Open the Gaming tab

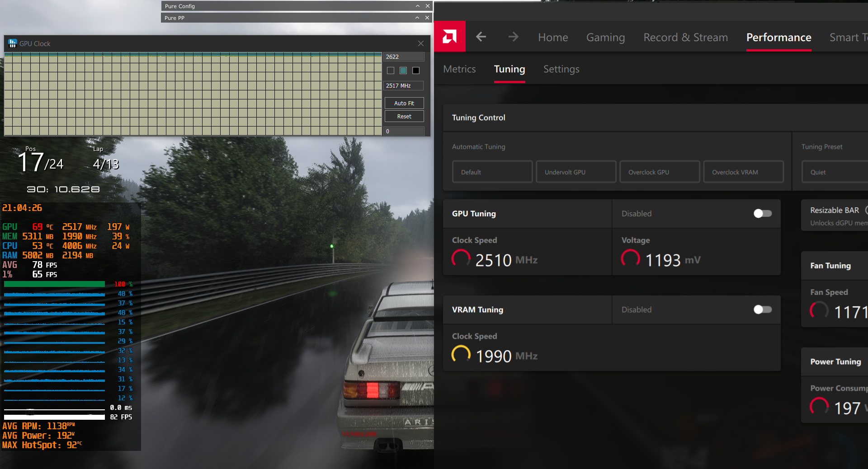[606, 38]
